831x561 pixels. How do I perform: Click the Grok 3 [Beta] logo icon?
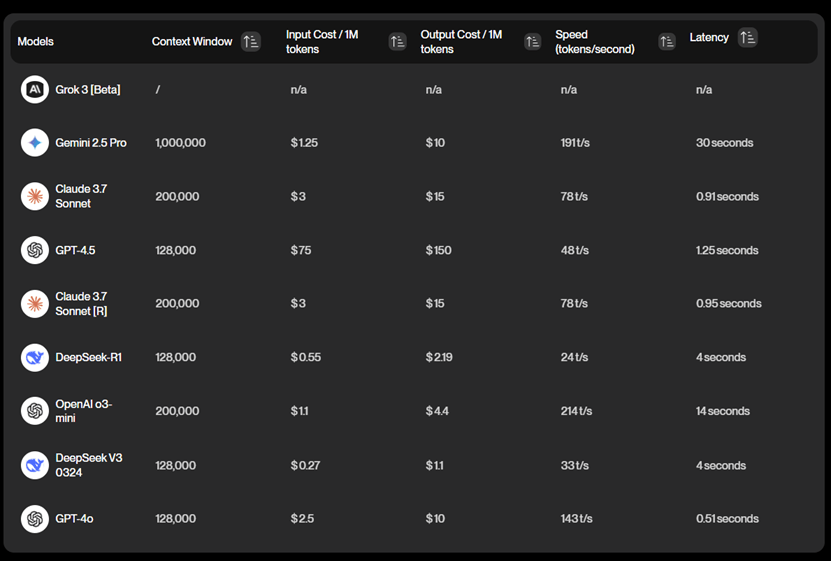(35, 89)
